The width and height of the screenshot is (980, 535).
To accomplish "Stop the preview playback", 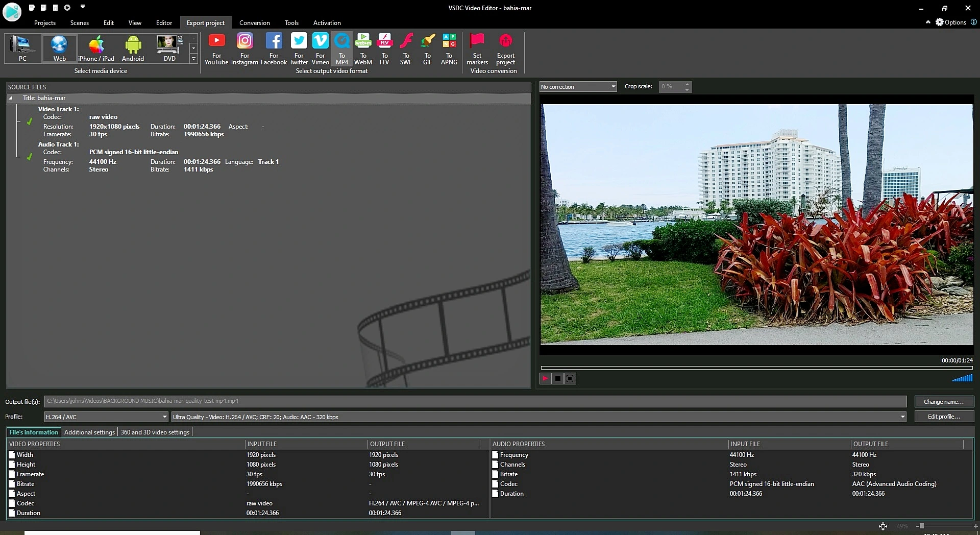I will pyautogui.click(x=558, y=378).
